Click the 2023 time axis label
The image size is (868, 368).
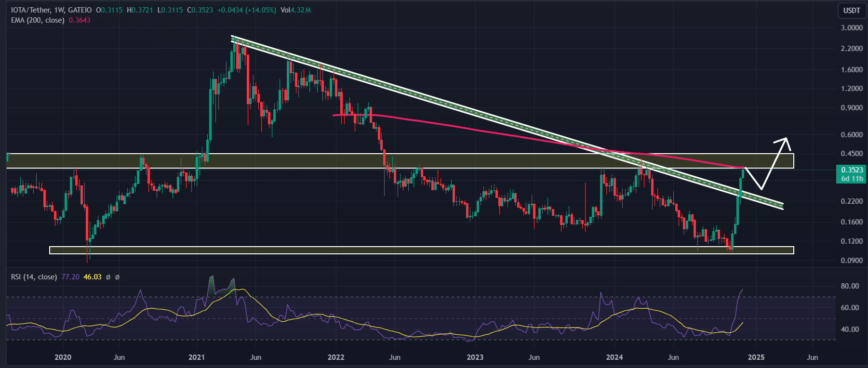pos(475,357)
